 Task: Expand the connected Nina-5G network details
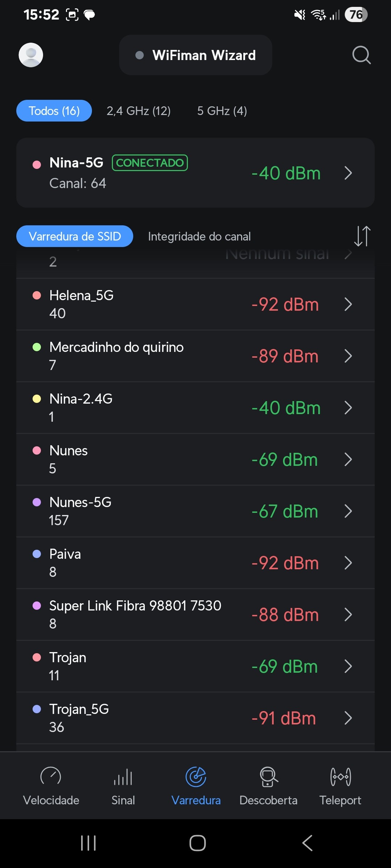pyautogui.click(x=348, y=173)
